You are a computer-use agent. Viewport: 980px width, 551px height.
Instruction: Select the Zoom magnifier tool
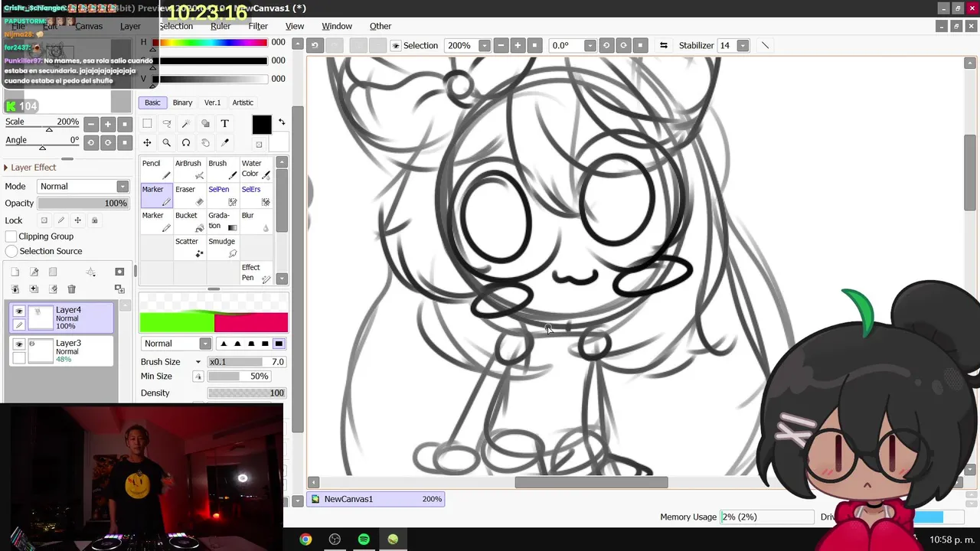tap(166, 143)
